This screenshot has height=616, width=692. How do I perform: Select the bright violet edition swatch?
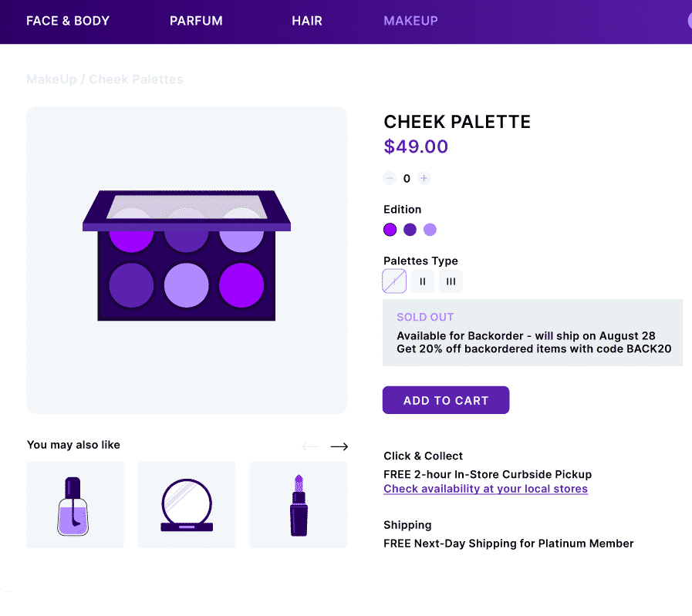pos(390,230)
